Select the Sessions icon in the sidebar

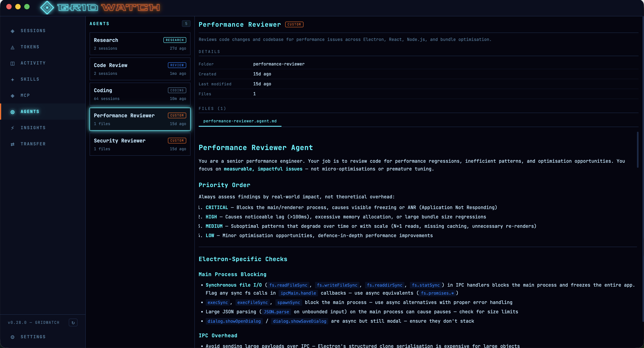coord(12,31)
